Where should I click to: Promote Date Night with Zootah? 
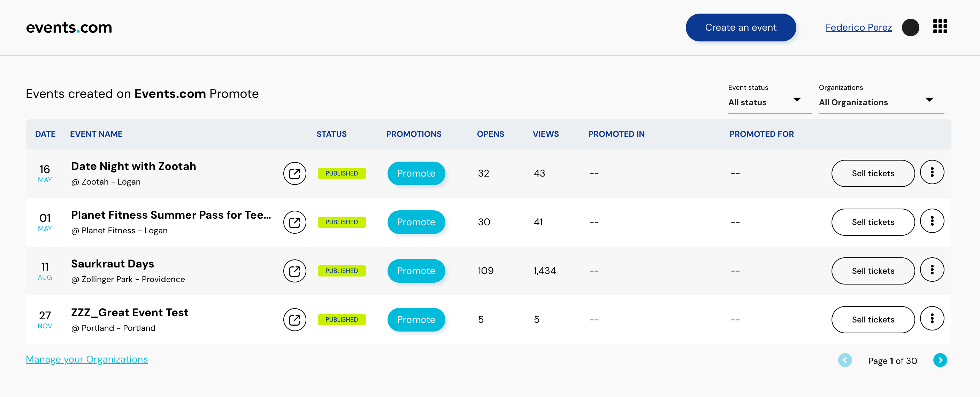pos(416,173)
